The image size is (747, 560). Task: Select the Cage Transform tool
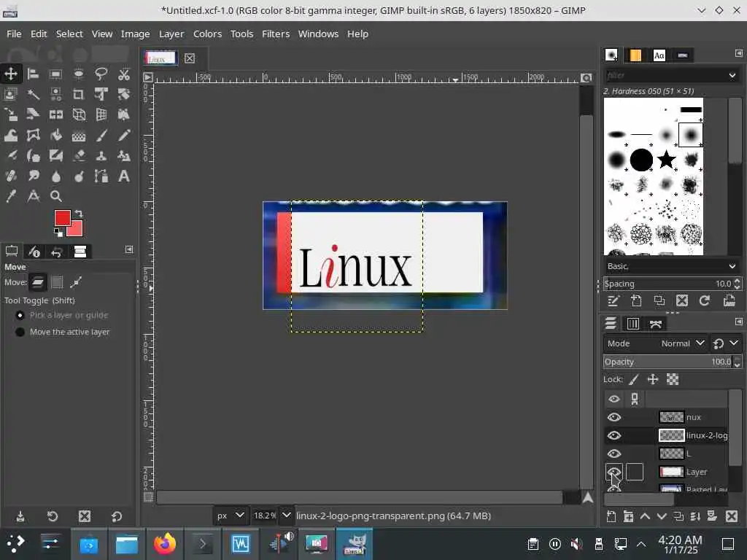point(33,135)
